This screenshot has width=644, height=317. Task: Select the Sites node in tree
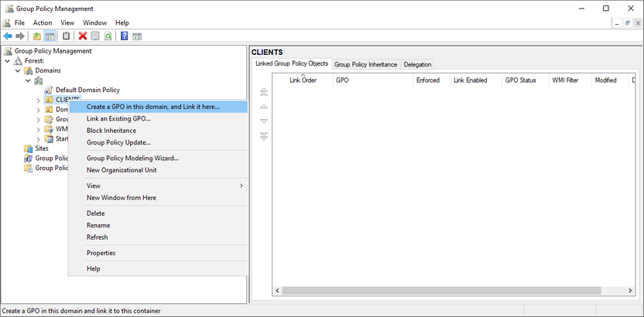[42, 148]
